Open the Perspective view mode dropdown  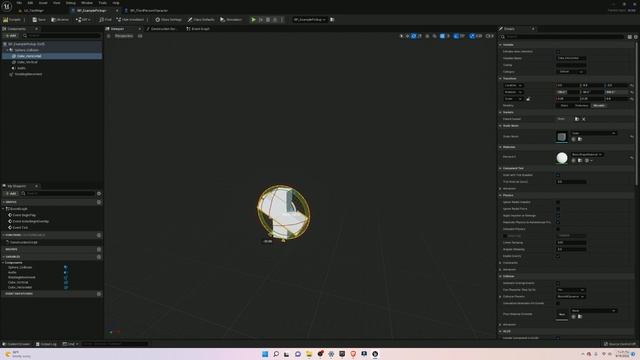[123, 36]
